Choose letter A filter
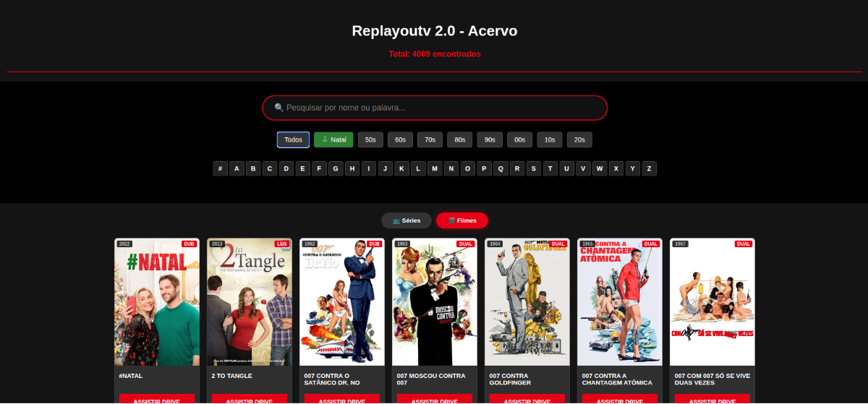 tap(237, 168)
